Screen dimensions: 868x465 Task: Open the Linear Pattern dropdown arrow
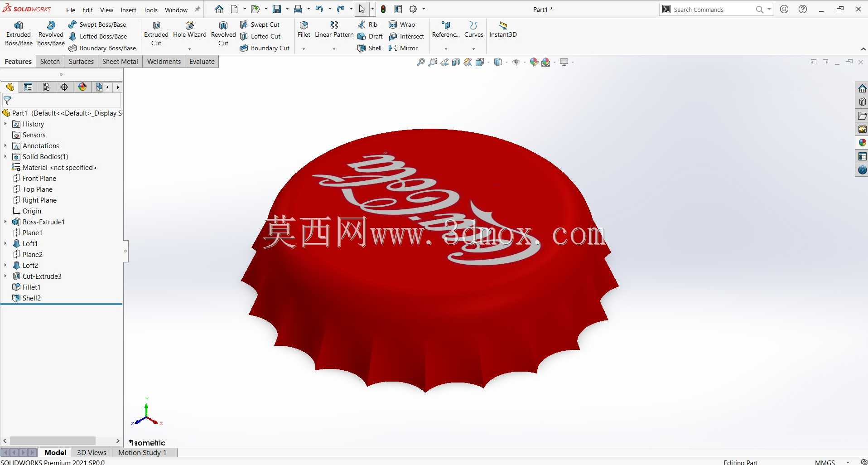point(334,49)
